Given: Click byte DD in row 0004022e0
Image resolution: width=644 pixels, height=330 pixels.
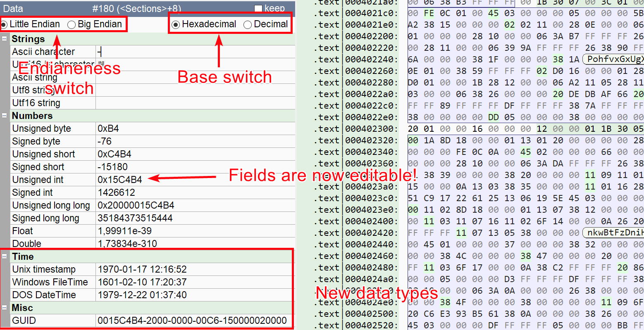Looking at the screenshot, I should (x=494, y=117).
